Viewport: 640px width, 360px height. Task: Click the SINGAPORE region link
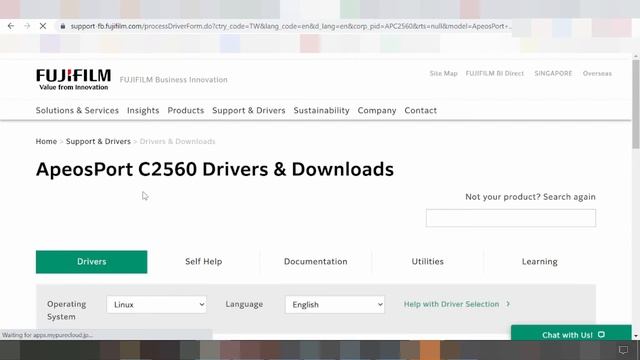(553, 73)
